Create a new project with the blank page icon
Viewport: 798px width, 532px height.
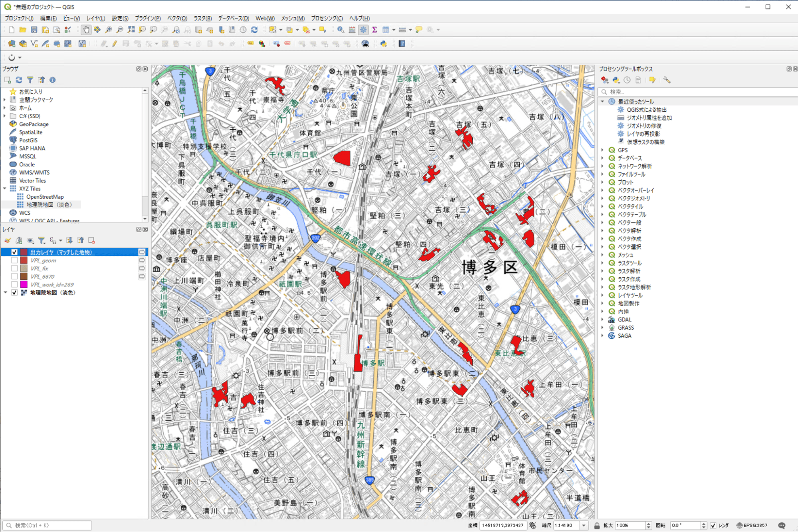click(11, 30)
